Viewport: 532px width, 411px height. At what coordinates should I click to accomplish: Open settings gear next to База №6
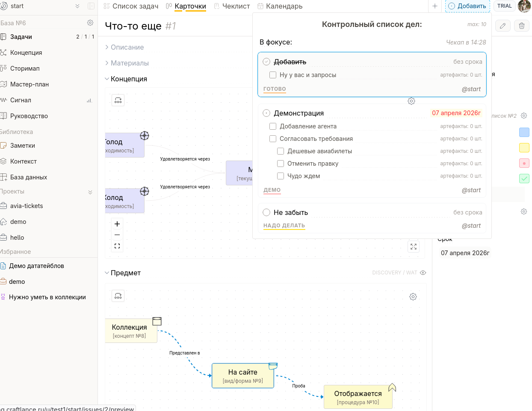coord(90,23)
